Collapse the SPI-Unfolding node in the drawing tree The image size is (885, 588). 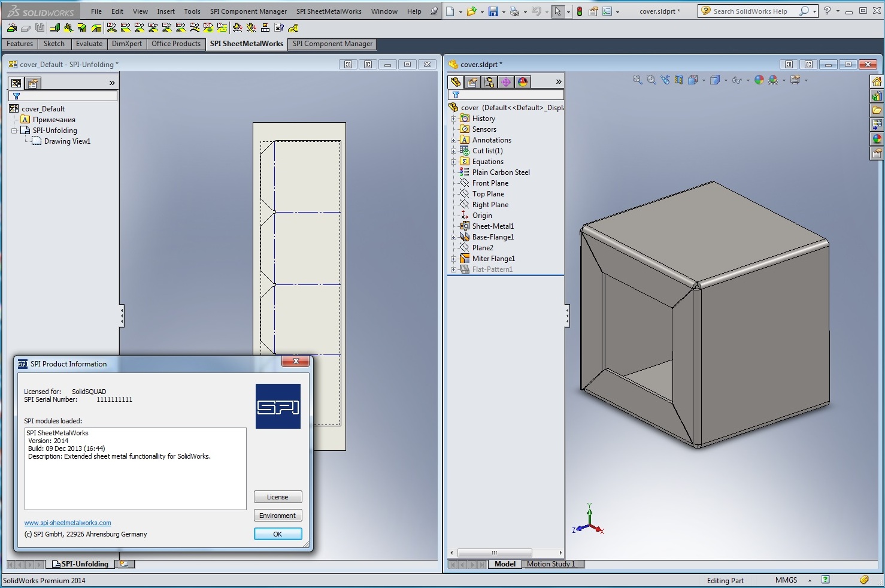[14, 131]
